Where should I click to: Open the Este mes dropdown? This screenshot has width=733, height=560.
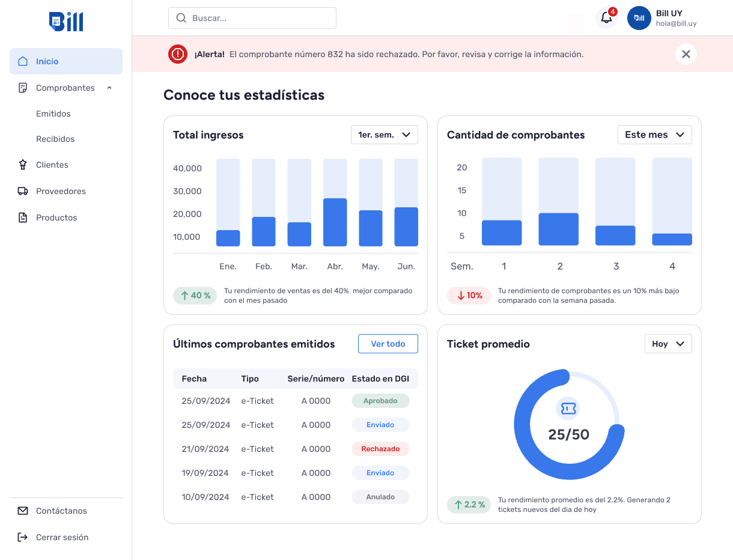[655, 135]
